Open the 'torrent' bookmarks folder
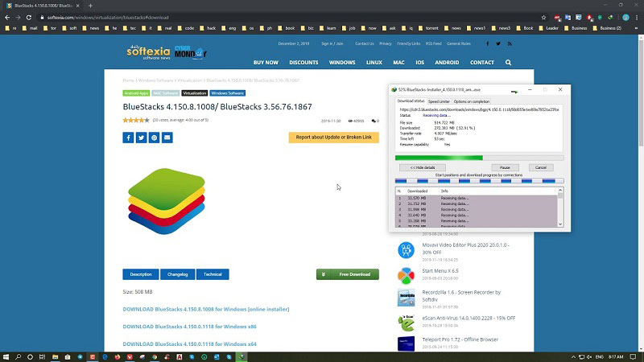Viewport: 644px width, 362px height. pos(428,28)
